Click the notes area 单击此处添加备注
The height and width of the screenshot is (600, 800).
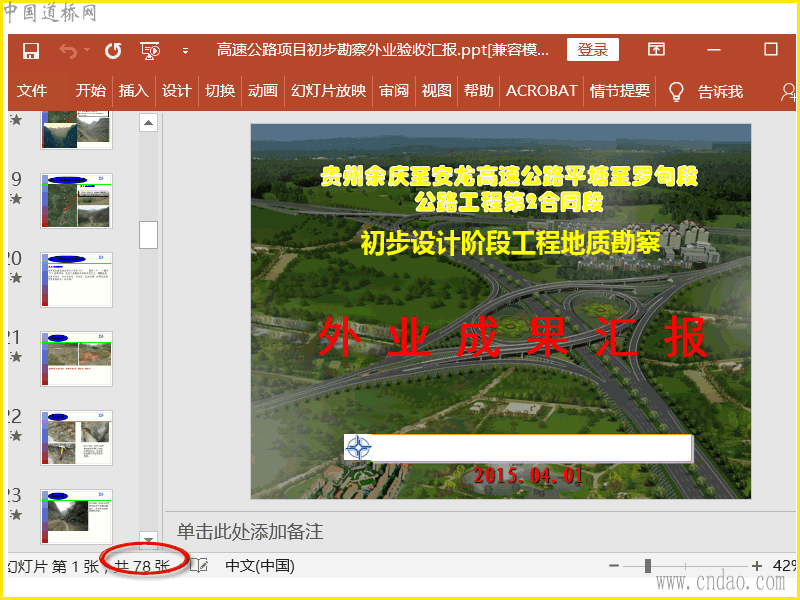tap(250, 532)
